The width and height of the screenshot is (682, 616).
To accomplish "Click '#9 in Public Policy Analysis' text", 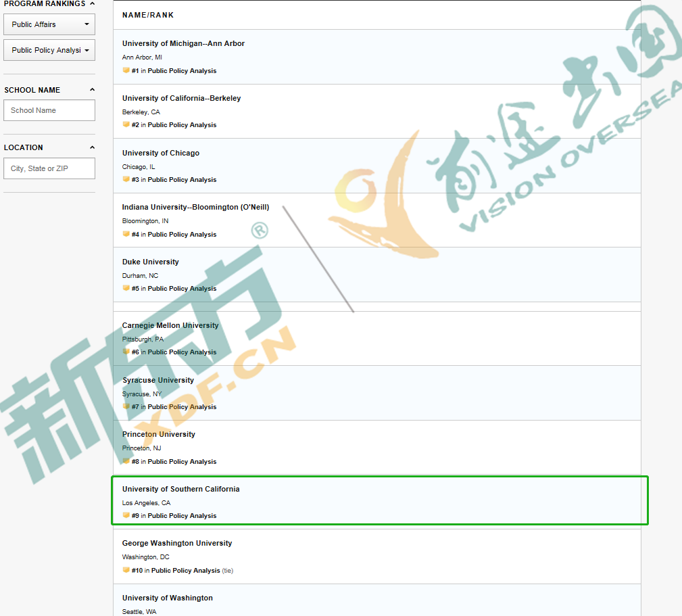I will [174, 515].
